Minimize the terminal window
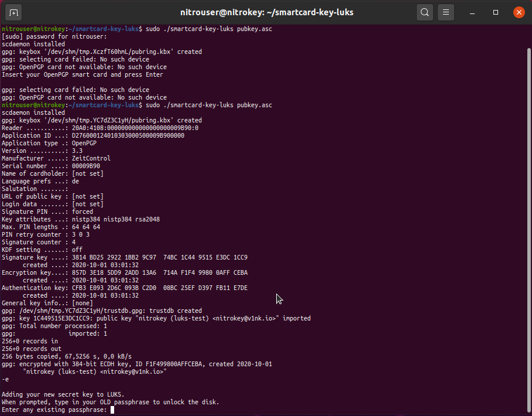 click(473, 12)
